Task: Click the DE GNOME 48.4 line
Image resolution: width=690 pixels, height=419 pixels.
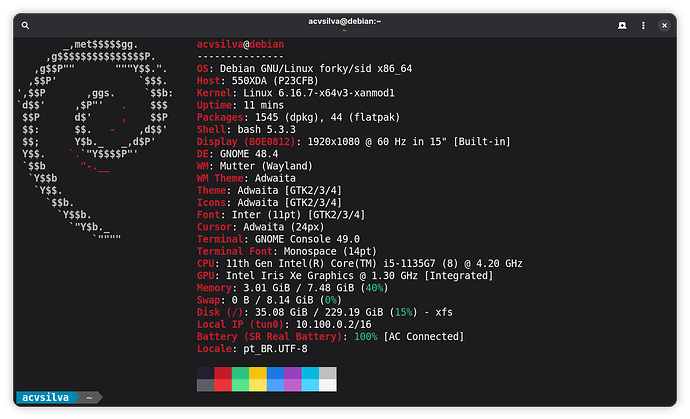Action: pos(238,154)
